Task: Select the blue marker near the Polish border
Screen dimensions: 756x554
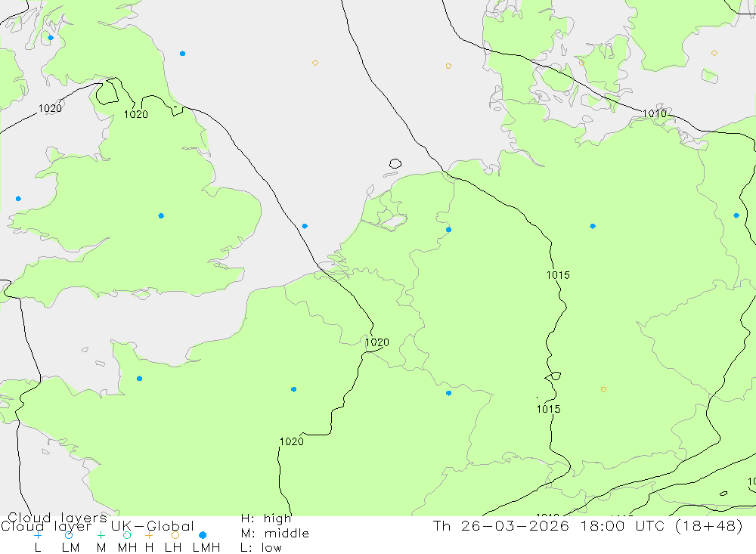Action: pyautogui.click(x=736, y=215)
